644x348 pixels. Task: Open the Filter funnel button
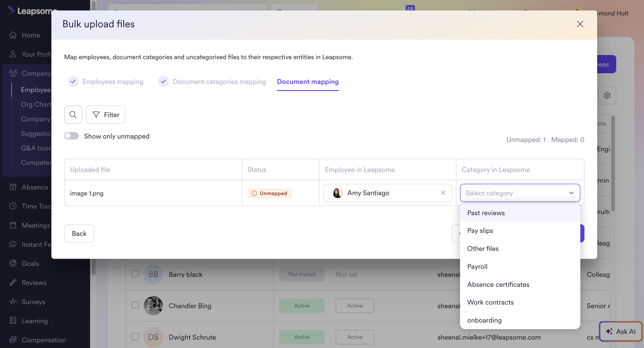pos(106,114)
